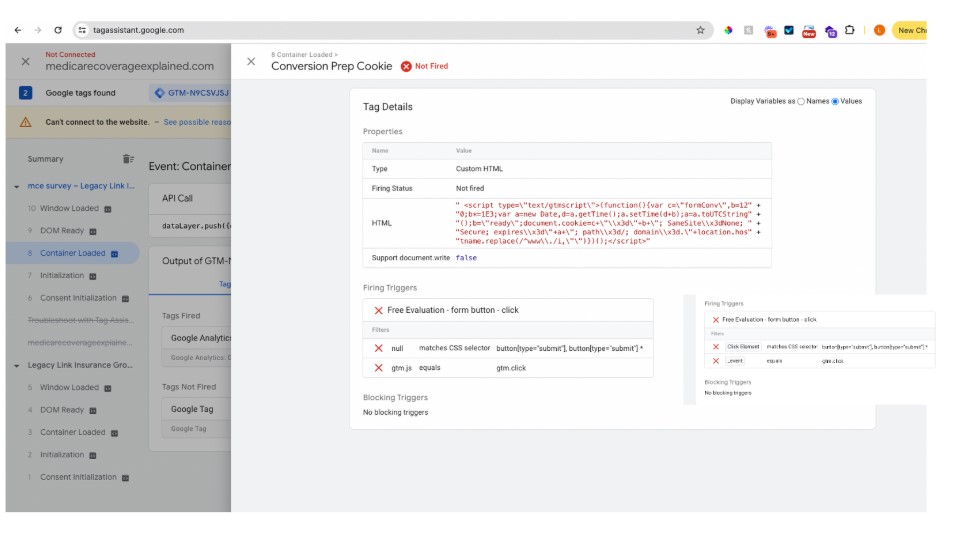Open the Google Tag card under Tags Not Fired

196,418
